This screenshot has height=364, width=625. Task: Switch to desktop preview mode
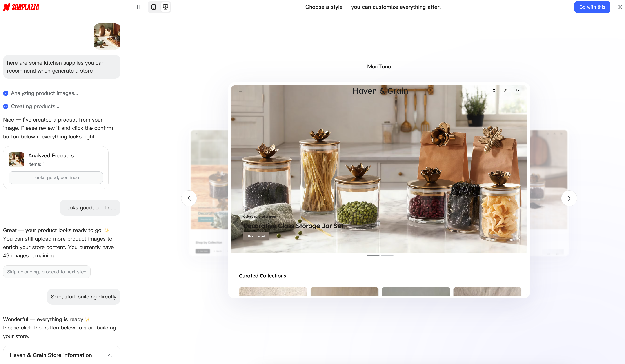pyautogui.click(x=165, y=7)
